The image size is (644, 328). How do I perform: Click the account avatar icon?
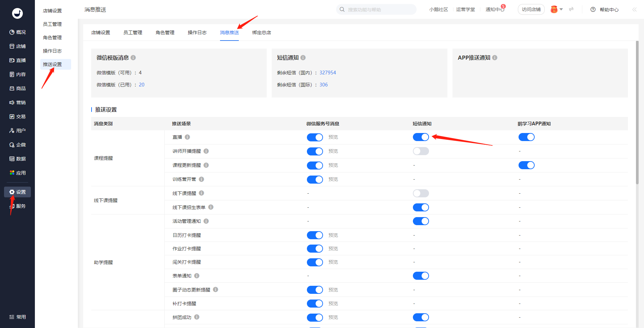554,9
